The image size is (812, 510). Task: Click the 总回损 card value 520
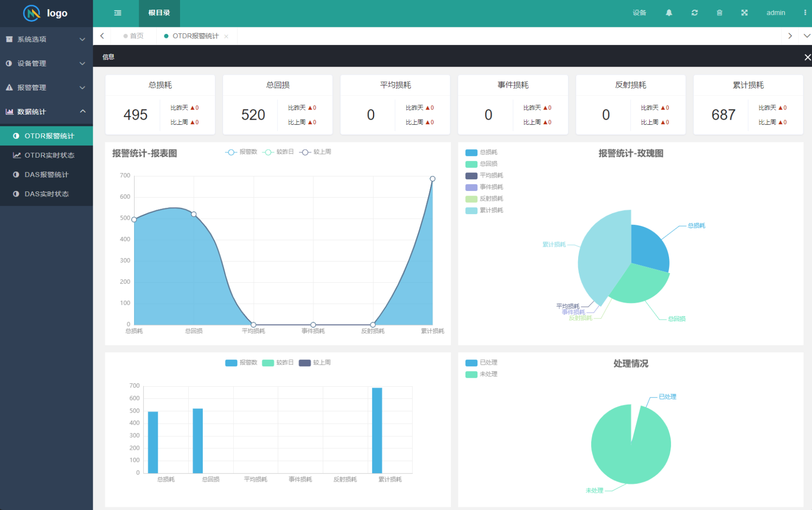click(x=253, y=115)
